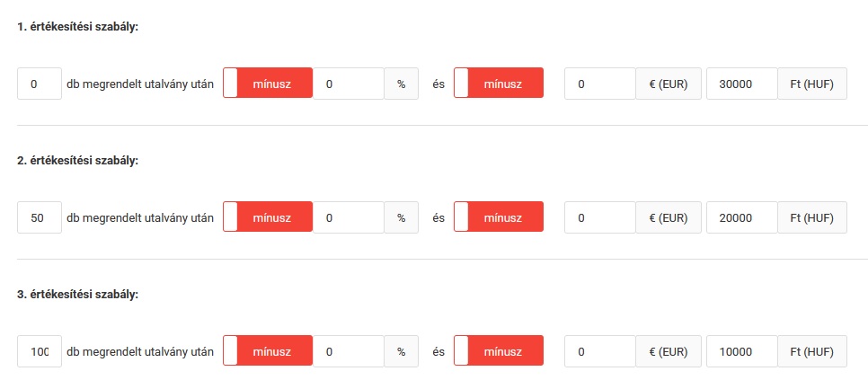Toggle rule 3 percent mínusz switch
Screen dimensions: 868x380
267,351
